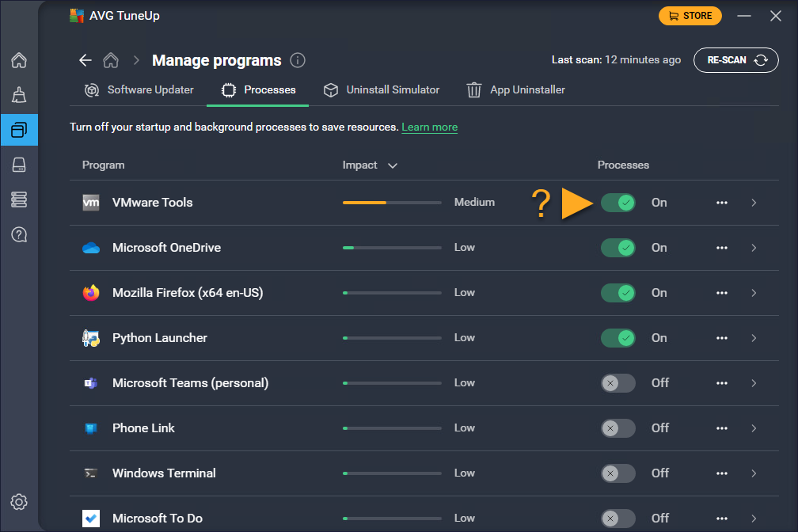Click info icon beside Manage programs title
The height and width of the screenshot is (532, 798).
(298, 61)
